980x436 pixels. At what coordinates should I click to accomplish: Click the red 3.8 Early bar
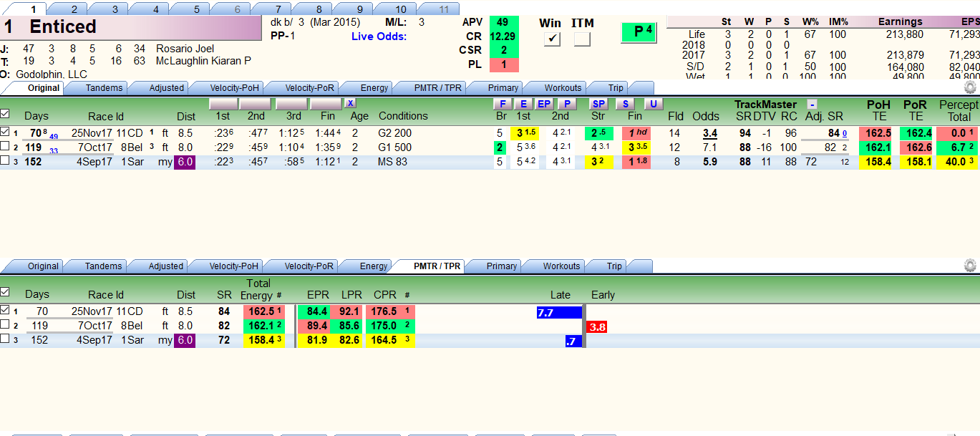(597, 327)
